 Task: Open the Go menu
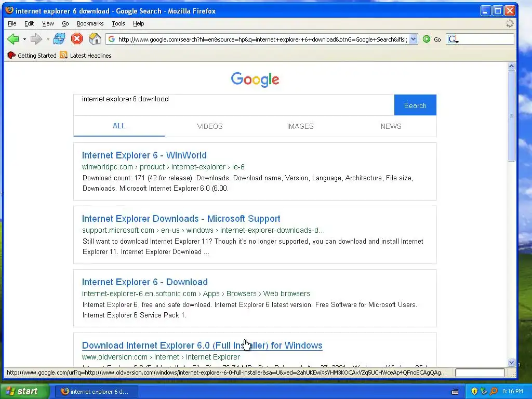[65, 23]
